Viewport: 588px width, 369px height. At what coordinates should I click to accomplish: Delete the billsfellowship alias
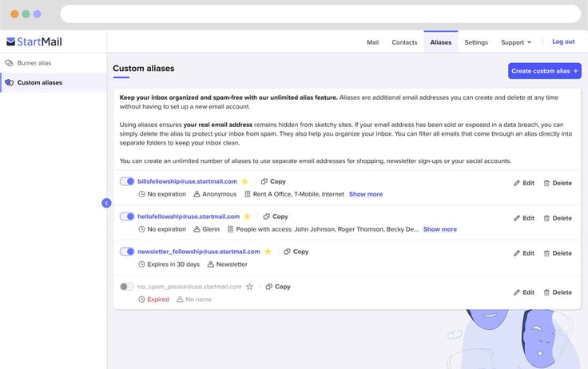coord(558,183)
